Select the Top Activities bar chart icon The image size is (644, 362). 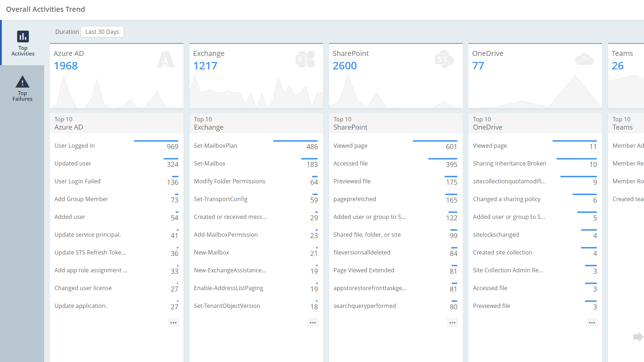[22, 36]
